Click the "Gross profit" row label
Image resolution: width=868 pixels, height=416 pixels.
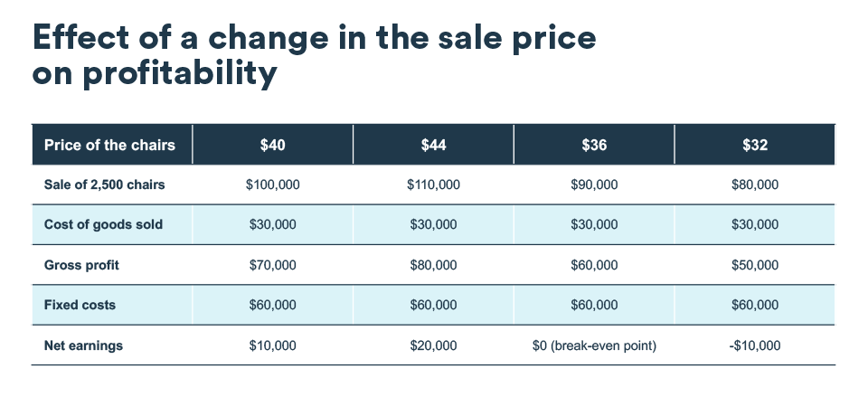[x=81, y=266]
